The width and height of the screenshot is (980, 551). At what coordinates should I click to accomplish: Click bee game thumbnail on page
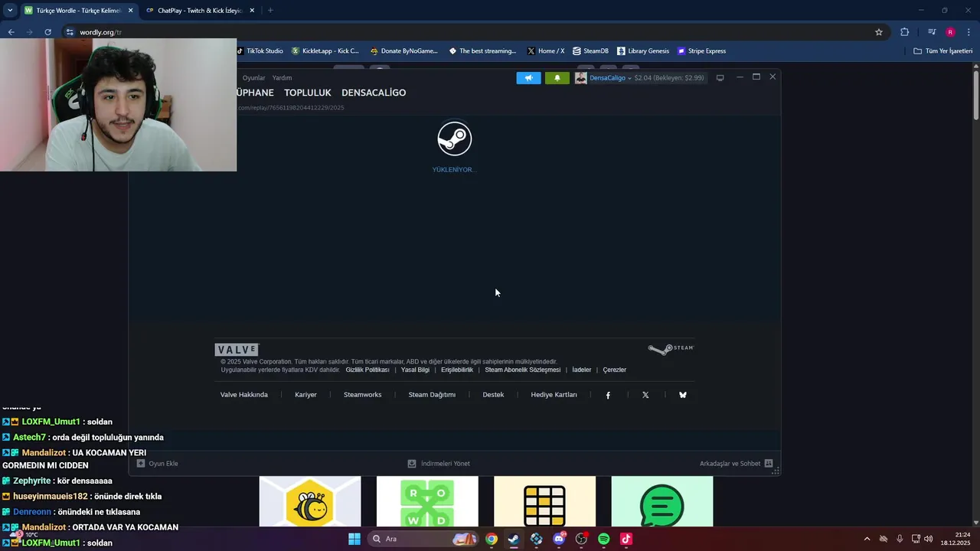(310, 501)
